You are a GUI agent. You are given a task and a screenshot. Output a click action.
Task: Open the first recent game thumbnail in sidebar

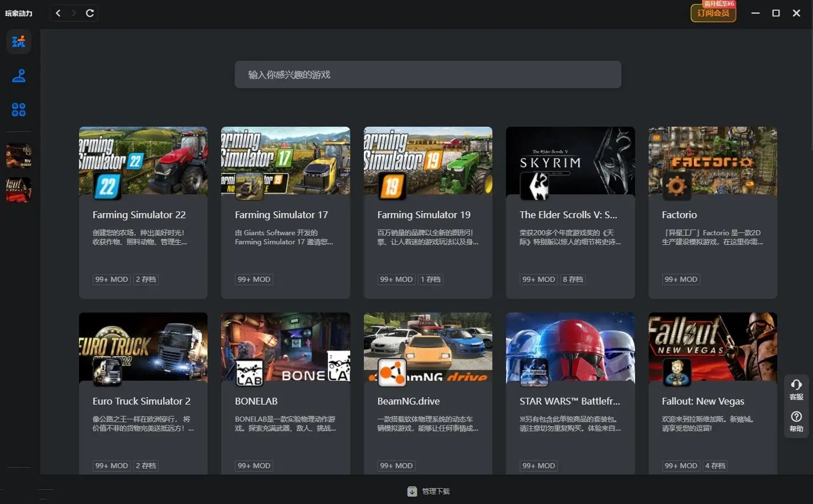tap(19, 156)
